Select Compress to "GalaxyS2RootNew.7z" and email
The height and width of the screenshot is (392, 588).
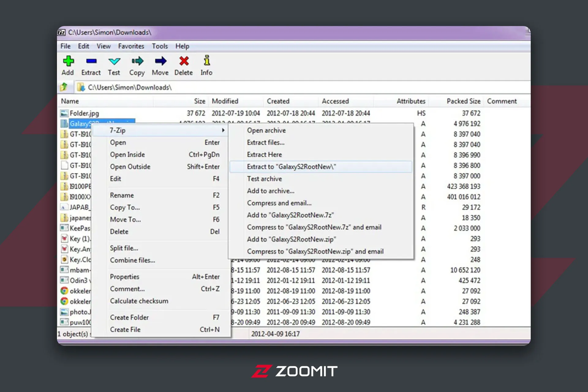[321, 227]
